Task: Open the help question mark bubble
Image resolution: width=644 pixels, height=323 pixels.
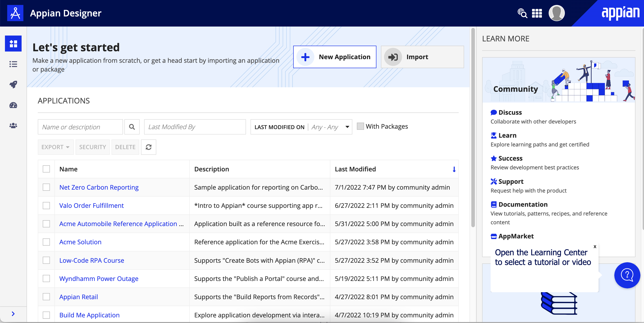Action: [627, 275]
